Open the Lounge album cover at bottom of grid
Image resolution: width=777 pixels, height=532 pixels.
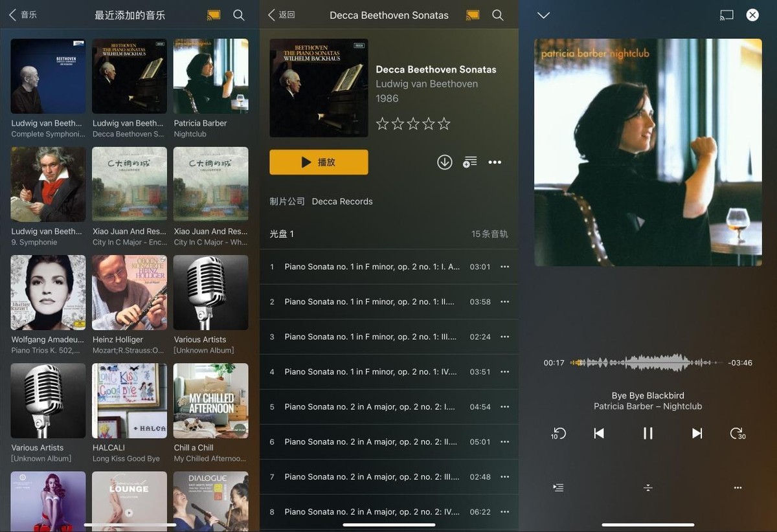click(x=129, y=502)
